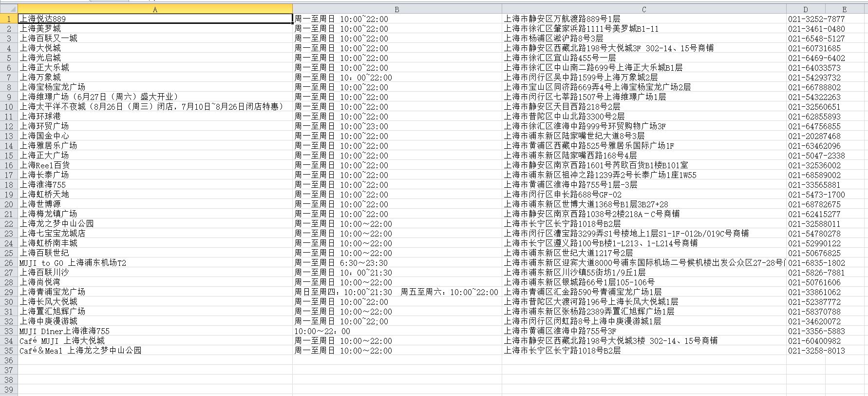This screenshot has width=868, height=396.
Task: Click cell 上海环贸广场
Action: tap(155, 126)
